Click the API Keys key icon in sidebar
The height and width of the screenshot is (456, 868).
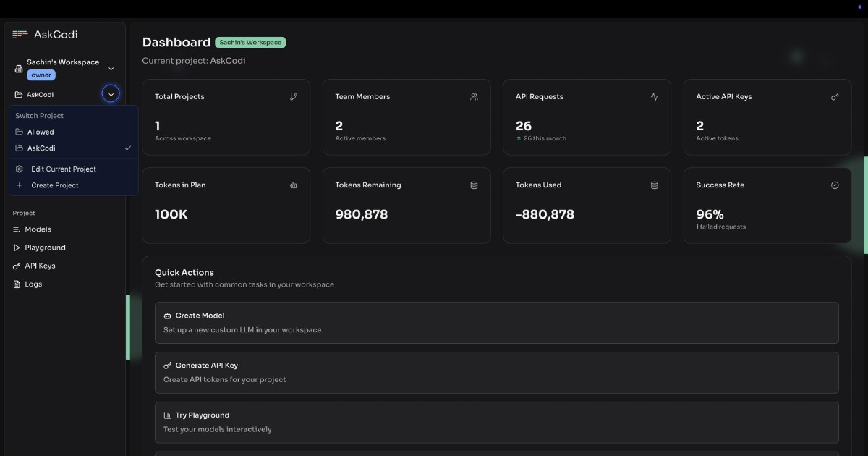(17, 266)
